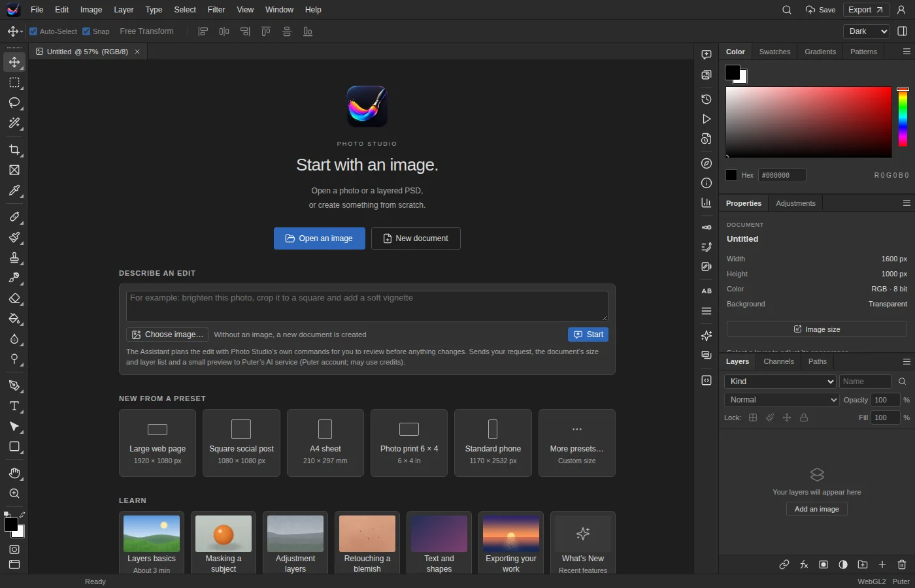Screen dimensions: 915x588
Task: Toggle lock all padlock icon
Action: (x=804, y=417)
